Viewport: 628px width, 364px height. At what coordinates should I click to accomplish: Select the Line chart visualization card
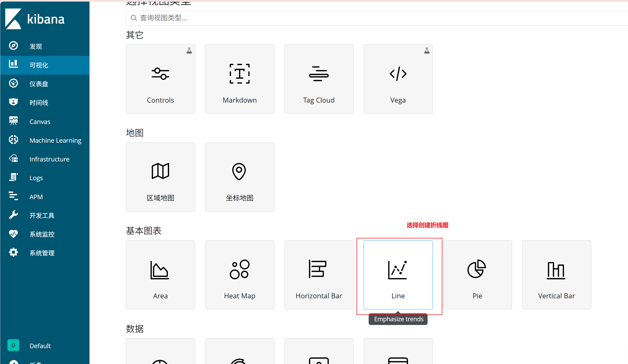(x=398, y=275)
